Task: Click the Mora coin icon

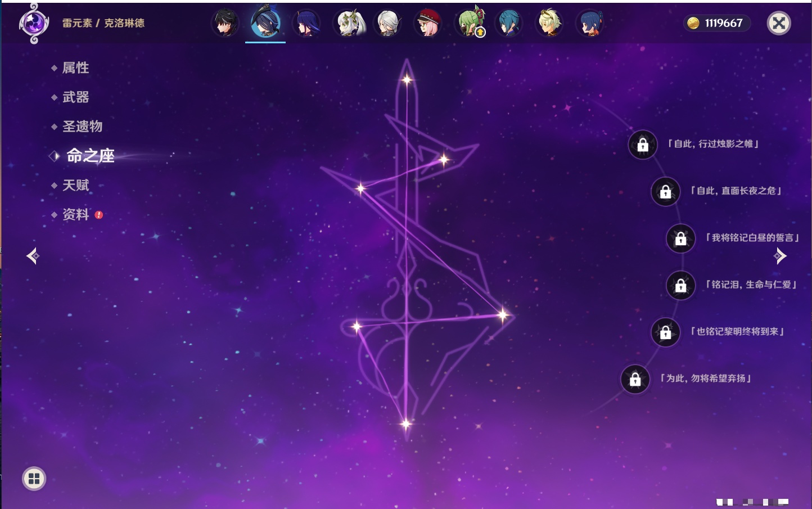Action: coord(693,23)
